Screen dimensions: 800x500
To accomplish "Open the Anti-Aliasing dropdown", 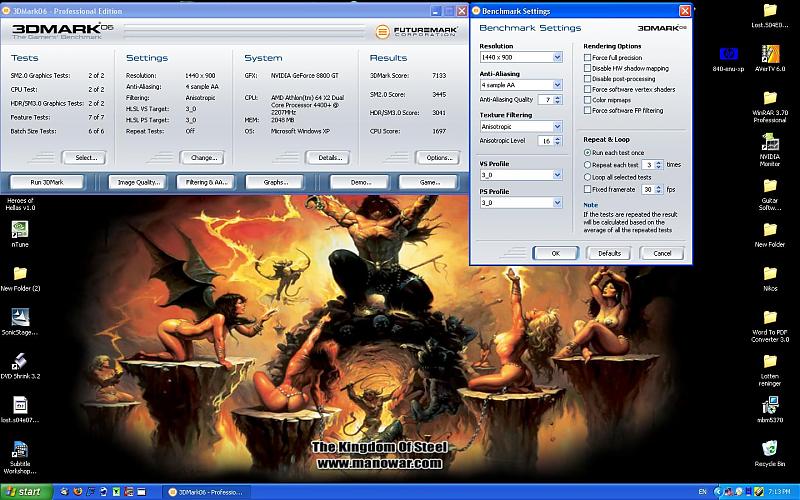I will [521, 85].
